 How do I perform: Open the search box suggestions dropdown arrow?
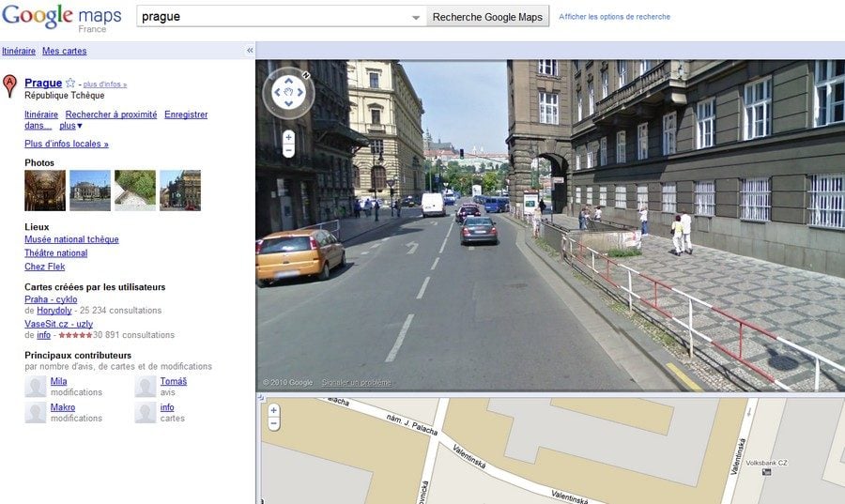tap(416, 17)
